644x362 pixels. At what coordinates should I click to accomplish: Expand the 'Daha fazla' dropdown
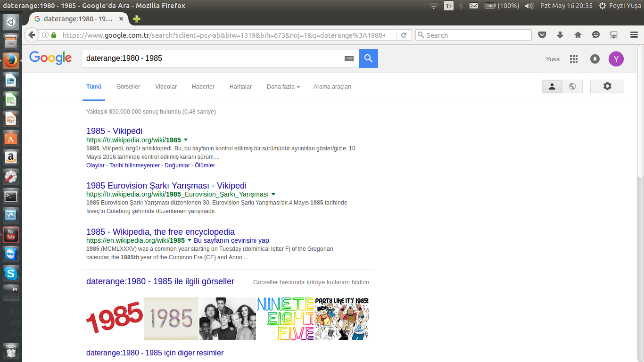(283, 87)
